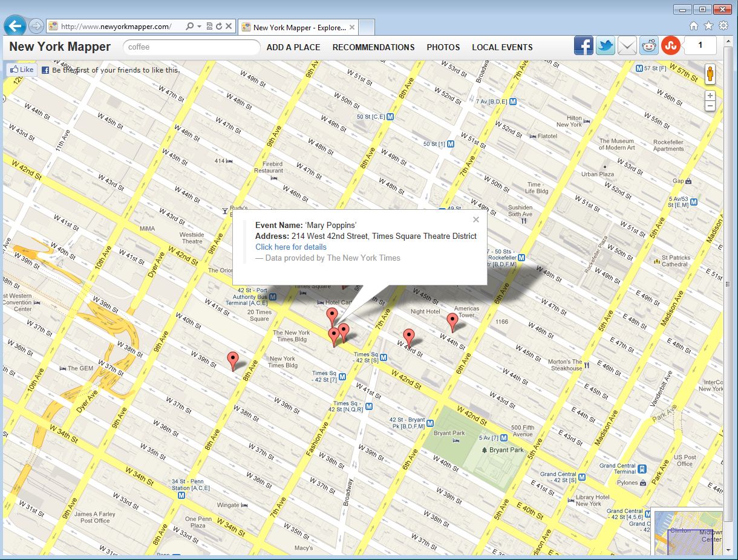Open the browser Home icon
This screenshot has width=738, height=560.
pyautogui.click(x=694, y=26)
